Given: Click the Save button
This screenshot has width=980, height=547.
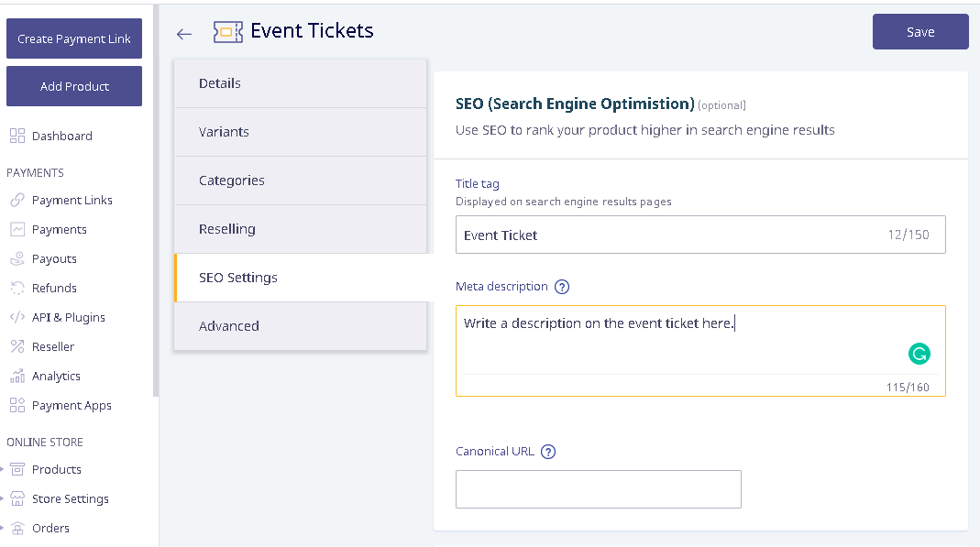Looking at the screenshot, I should (x=920, y=32).
